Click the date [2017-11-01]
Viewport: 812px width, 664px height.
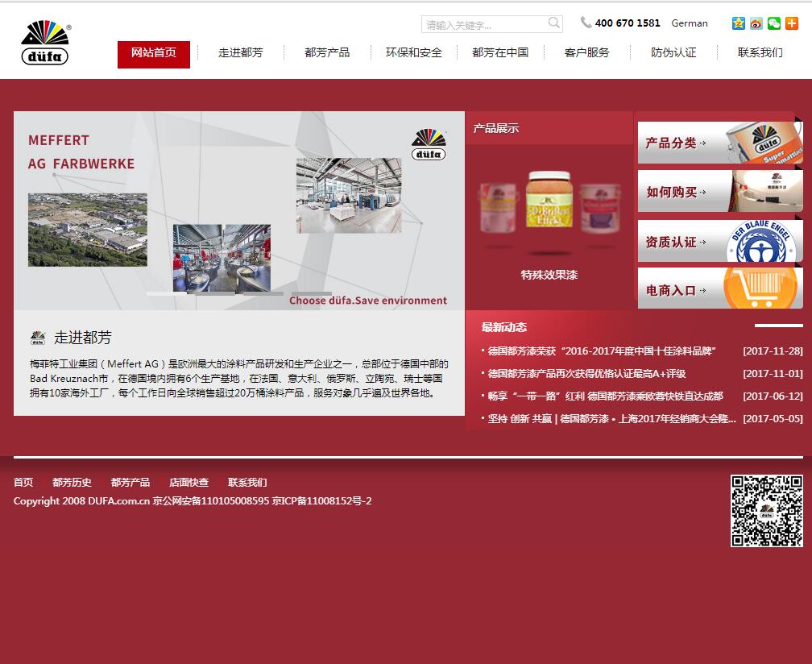point(773,373)
